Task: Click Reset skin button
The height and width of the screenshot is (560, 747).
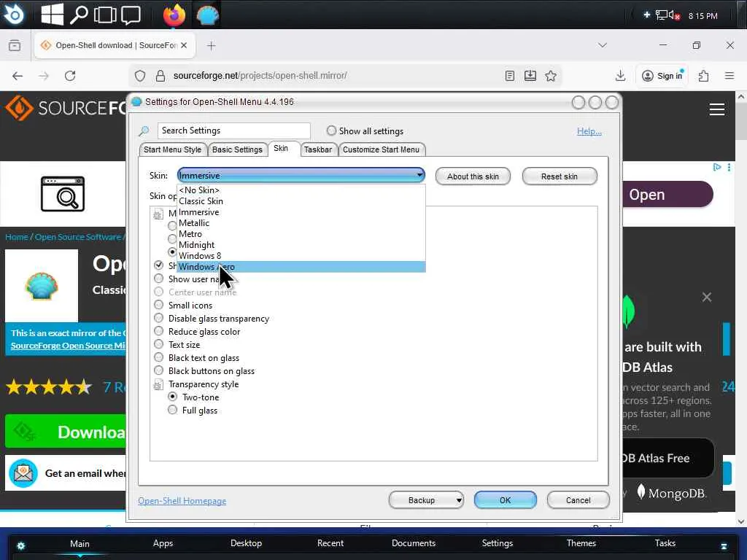Action: point(560,176)
